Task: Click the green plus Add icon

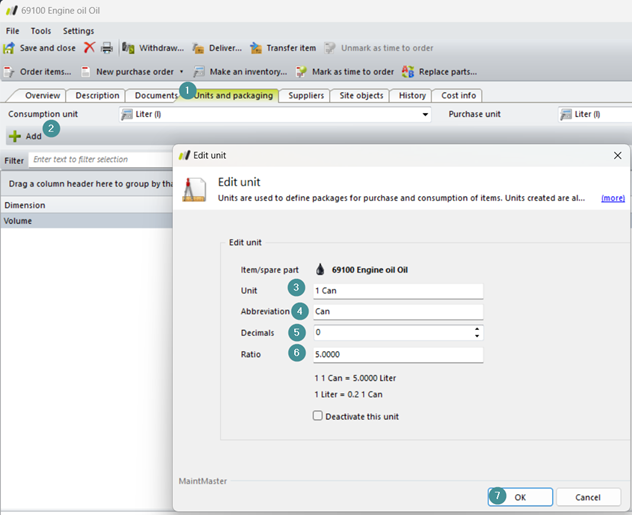Action: pos(14,136)
